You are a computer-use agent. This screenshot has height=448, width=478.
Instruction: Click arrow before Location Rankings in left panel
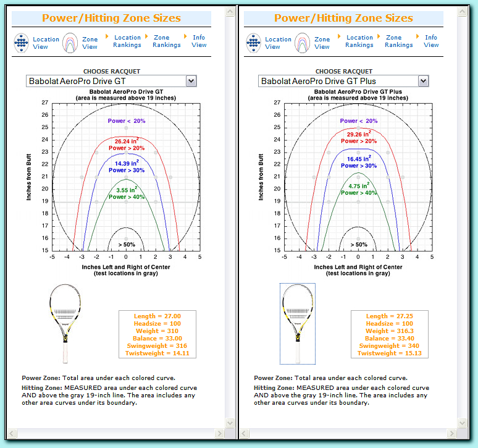[x=107, y=36]
